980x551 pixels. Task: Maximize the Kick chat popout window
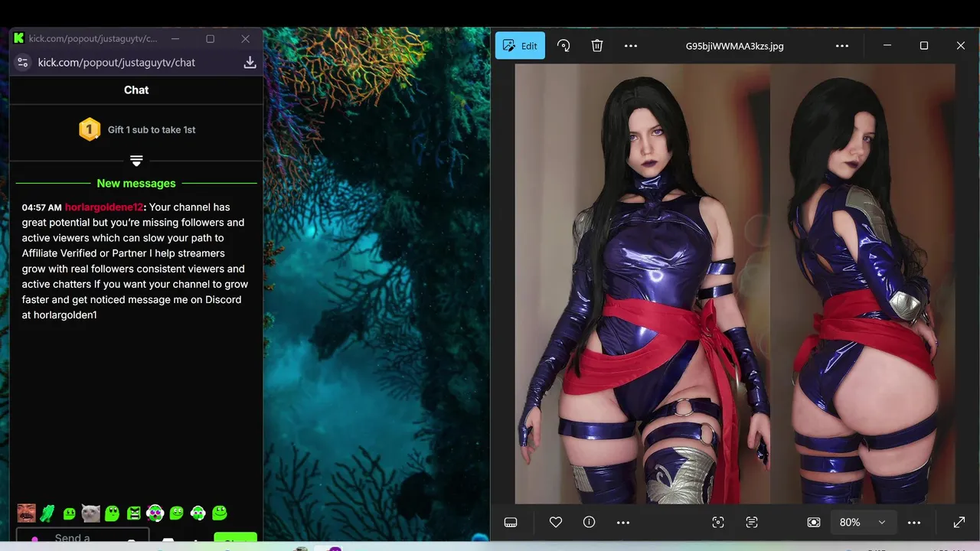(210, 38)
